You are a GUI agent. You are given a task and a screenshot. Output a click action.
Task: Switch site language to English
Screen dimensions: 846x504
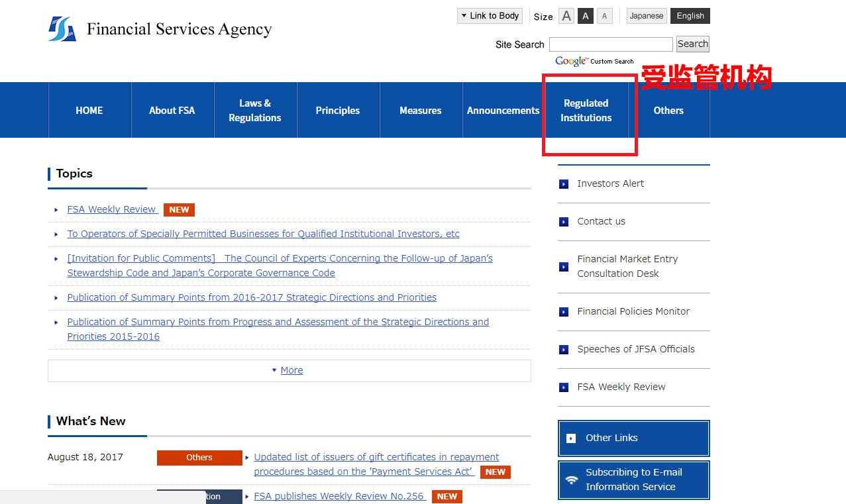click(x=690, y=16)
